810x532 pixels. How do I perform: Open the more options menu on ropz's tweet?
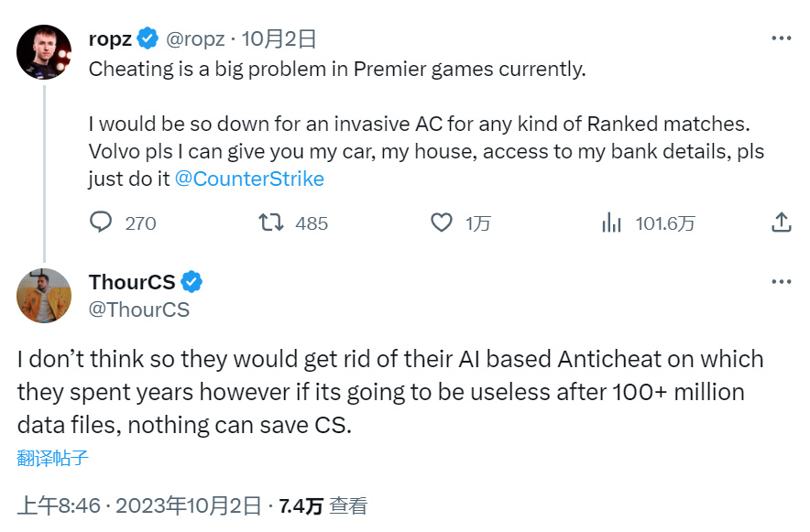(x=781, y=38)
